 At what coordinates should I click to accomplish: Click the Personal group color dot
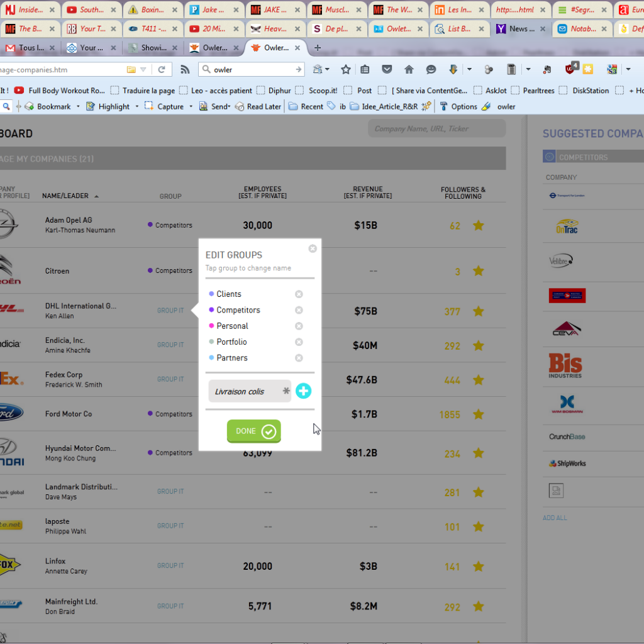coord(211,326)
